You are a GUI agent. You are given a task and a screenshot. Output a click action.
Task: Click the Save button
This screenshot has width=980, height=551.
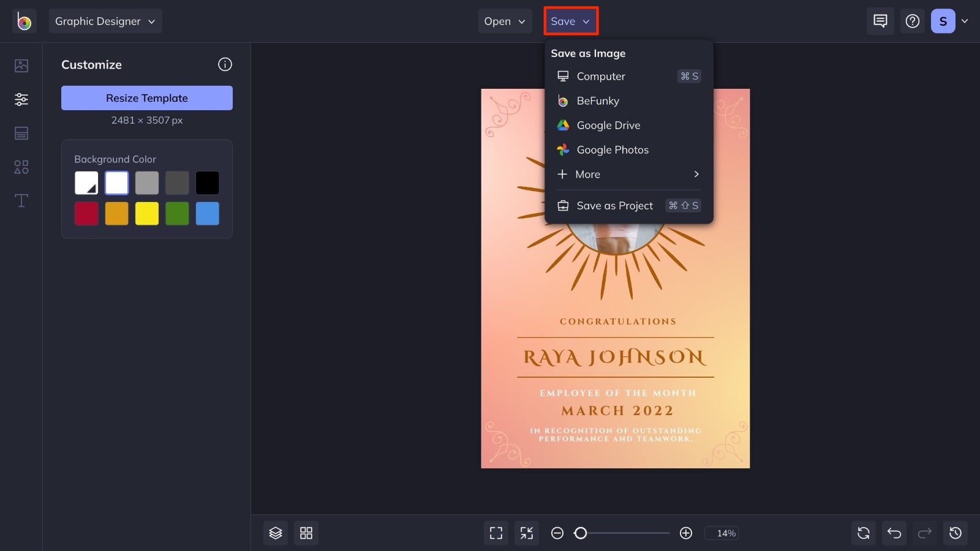(570, 21)
